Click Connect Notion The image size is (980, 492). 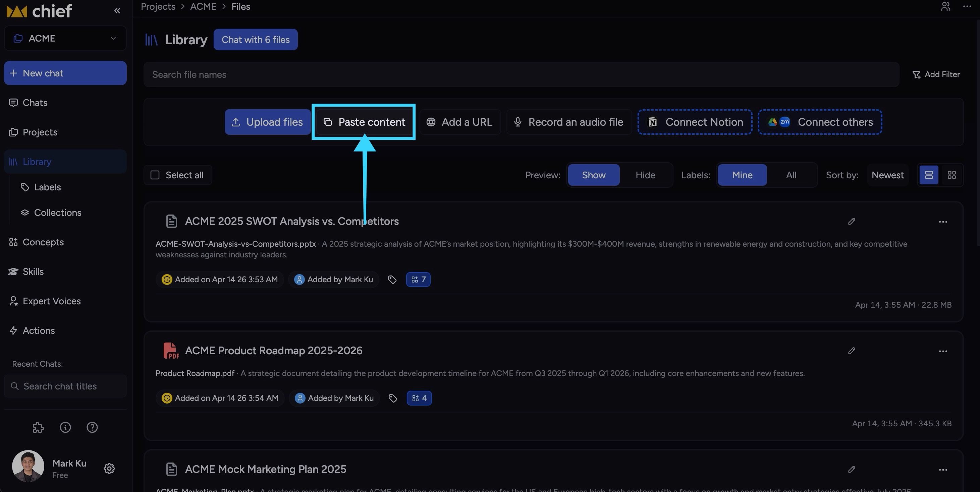[x=695, y=122]
